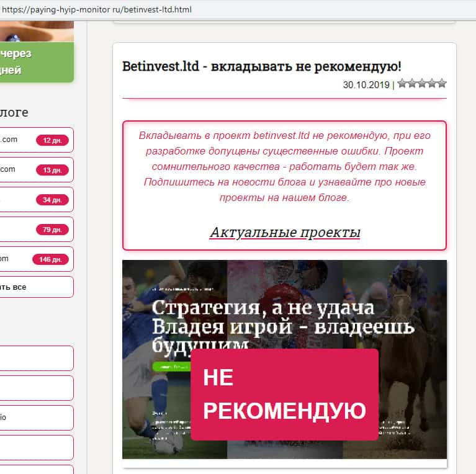
Task: Open the sidebar item ending in 'io'
Action: [37, 418]
